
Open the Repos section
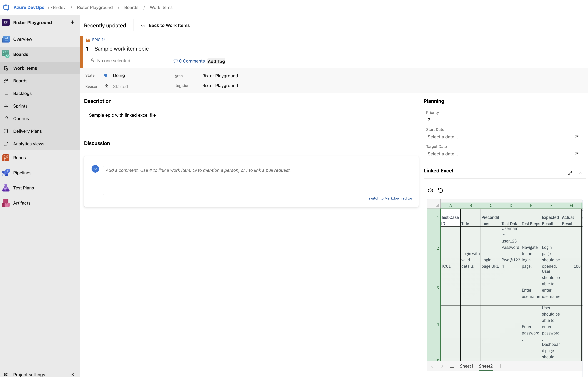[20, 157]
